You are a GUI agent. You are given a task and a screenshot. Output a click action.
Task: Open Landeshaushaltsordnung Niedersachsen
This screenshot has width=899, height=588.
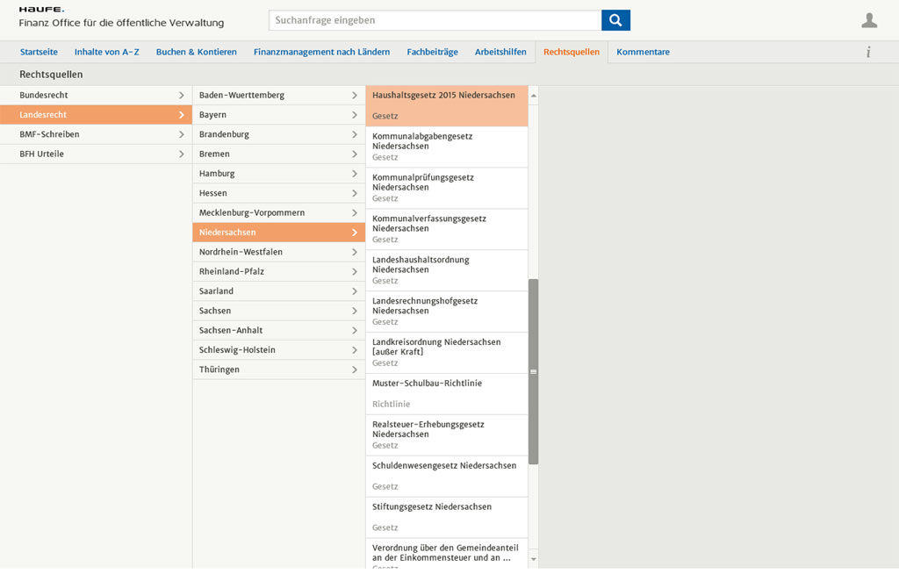pos(447,270)
